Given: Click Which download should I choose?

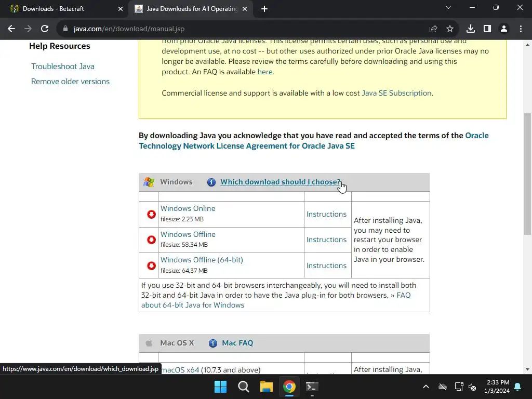Looking at the screenshot, I should point(280,182).
